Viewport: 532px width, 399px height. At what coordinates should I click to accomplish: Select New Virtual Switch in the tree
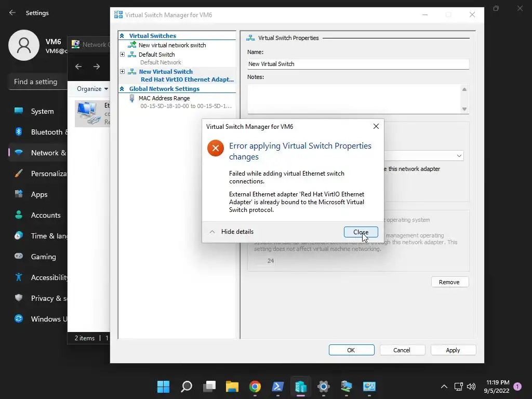(x=166, y=72)
